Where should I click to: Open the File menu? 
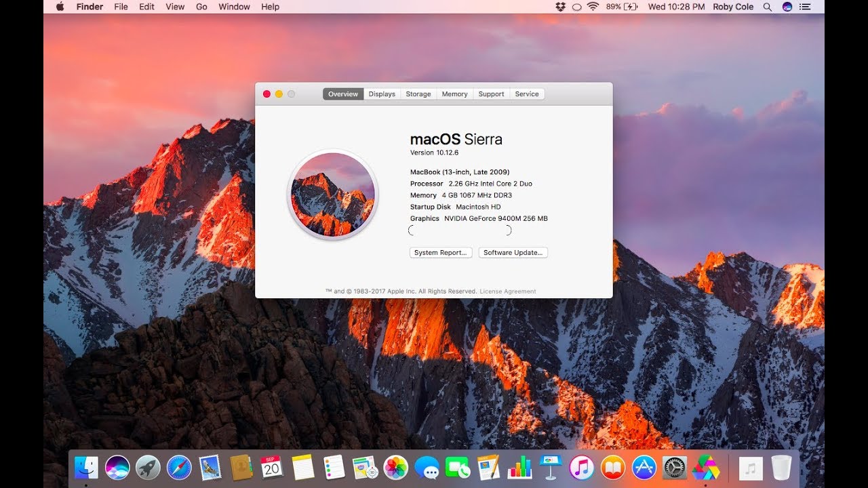[121, 7]
